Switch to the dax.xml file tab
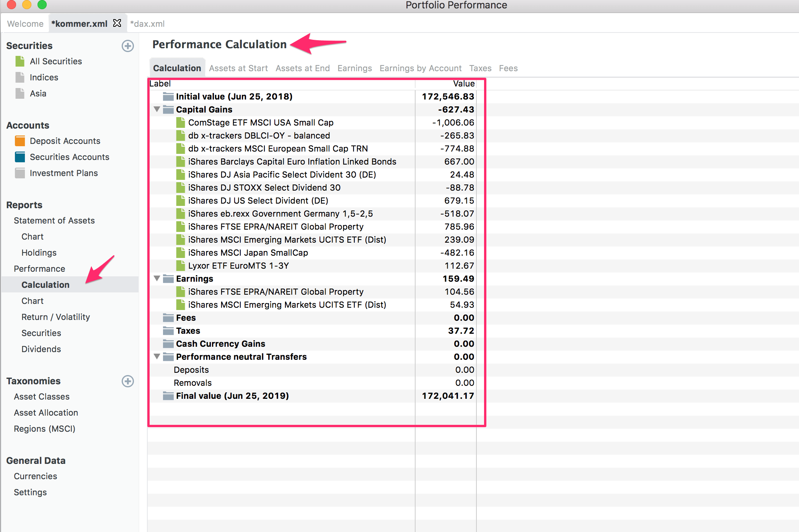The image size is (799, 532). [x=147, y=24]
